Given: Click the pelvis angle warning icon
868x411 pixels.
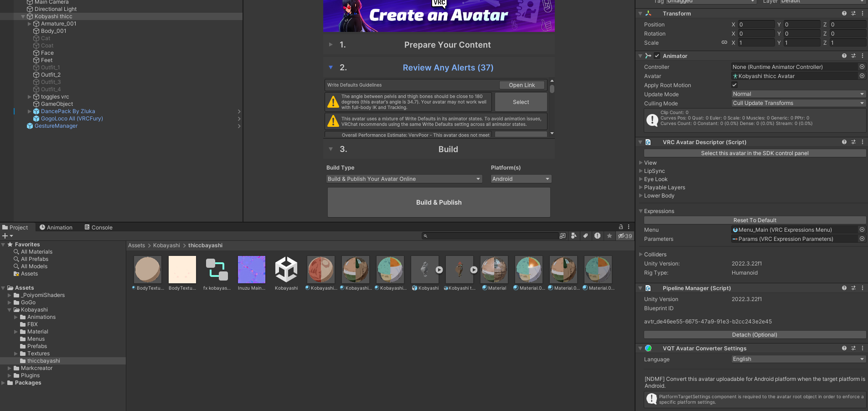Looking at the screenshot, I should coord(333,102).
